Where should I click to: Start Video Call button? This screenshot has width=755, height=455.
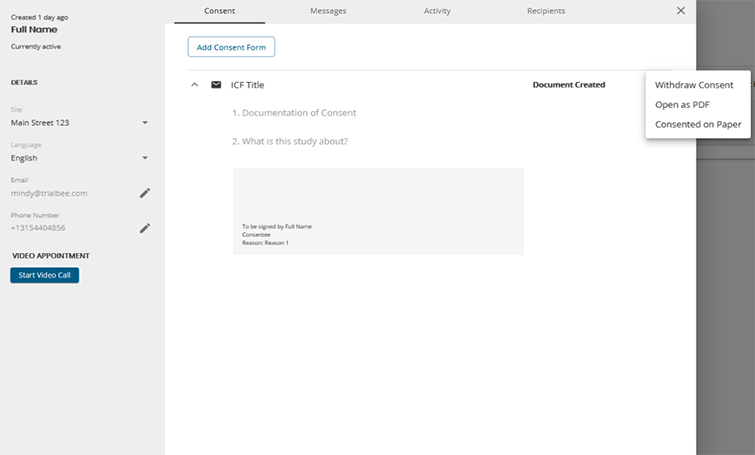(x=44, y=275)
